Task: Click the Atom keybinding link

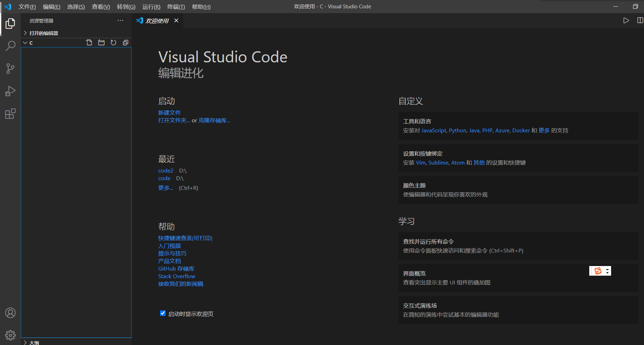Action: pos(458,162)
